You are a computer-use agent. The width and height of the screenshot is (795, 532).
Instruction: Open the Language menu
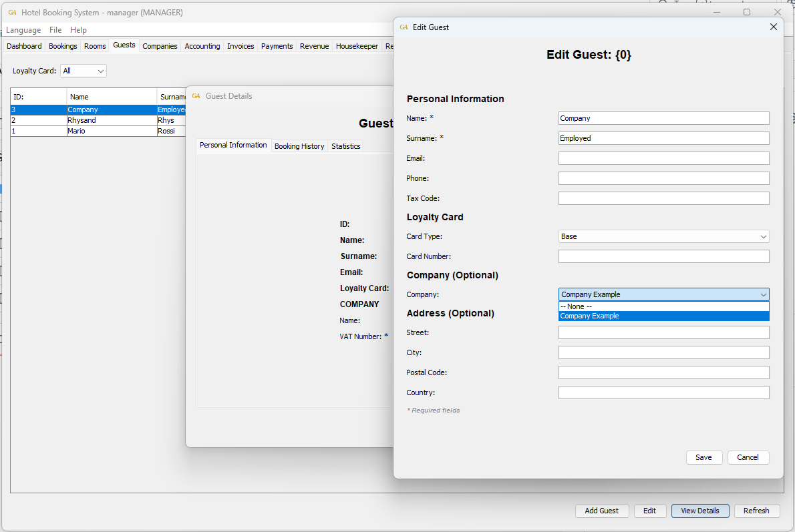pos(23,30)
